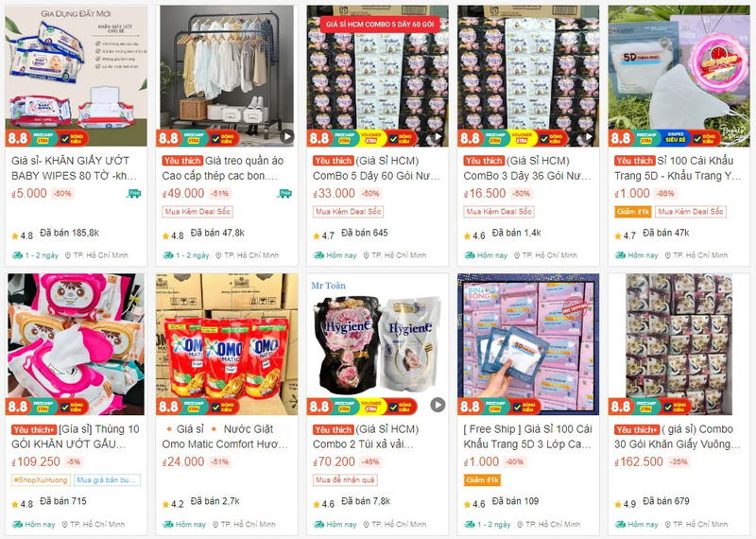Click the free shipping truck icon beside the 5.000 price
Image resolution: width=756 pixels, height=539 pixels.
133,194
